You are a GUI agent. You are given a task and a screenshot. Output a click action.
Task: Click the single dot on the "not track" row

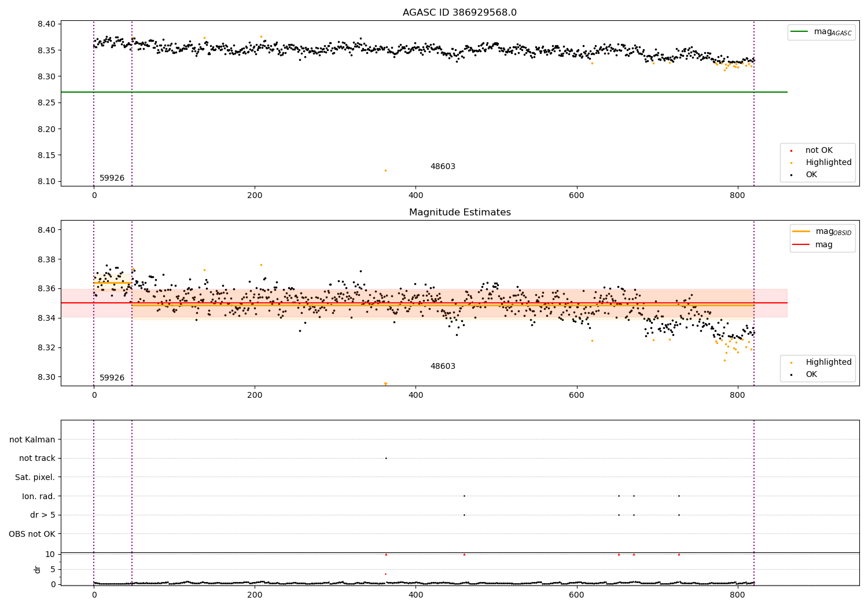coord(386,459)
